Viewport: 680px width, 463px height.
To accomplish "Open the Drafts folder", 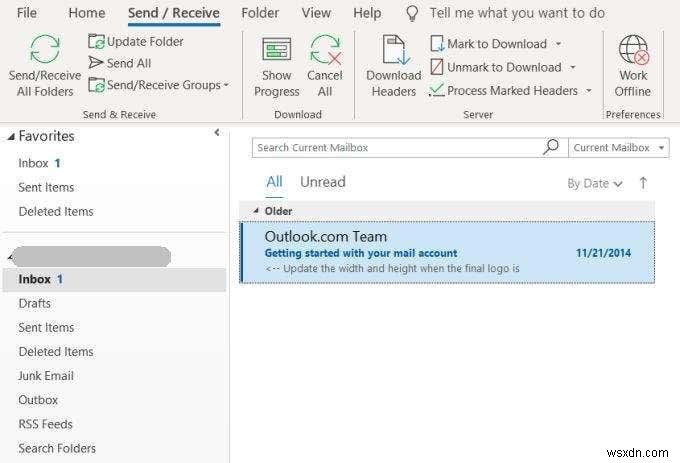I will [x=34, y=303].
